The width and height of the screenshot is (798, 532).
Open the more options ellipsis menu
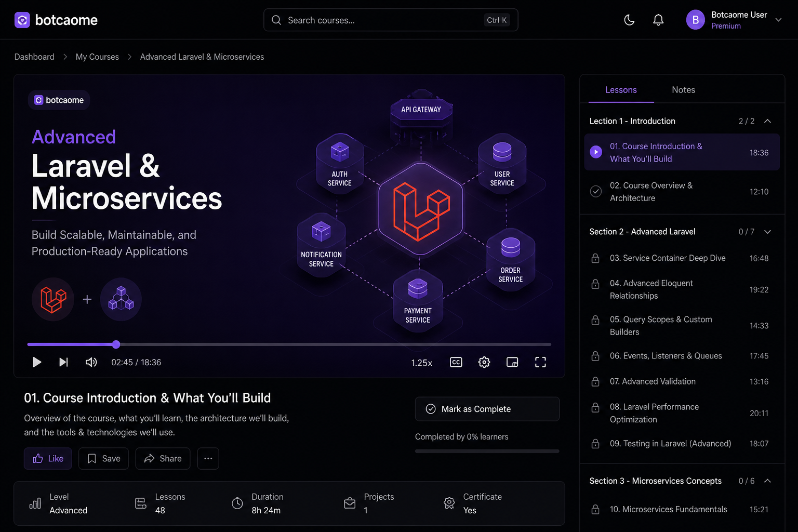click(x=208, y=458)
